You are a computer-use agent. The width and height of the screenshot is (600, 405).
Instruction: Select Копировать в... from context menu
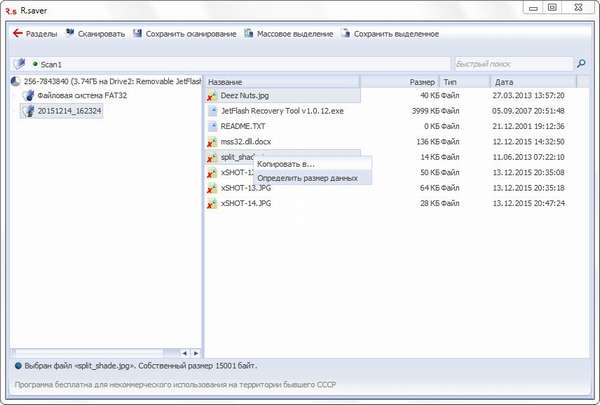285,163
